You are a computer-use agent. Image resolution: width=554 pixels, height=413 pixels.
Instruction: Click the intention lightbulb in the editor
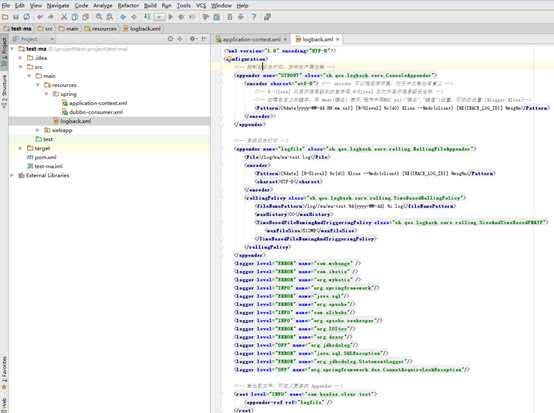point(228,59)
